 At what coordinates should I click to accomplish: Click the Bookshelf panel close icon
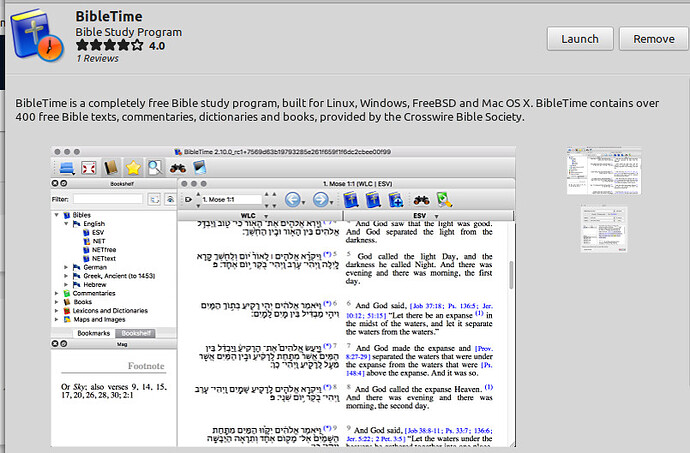[55, 183]
